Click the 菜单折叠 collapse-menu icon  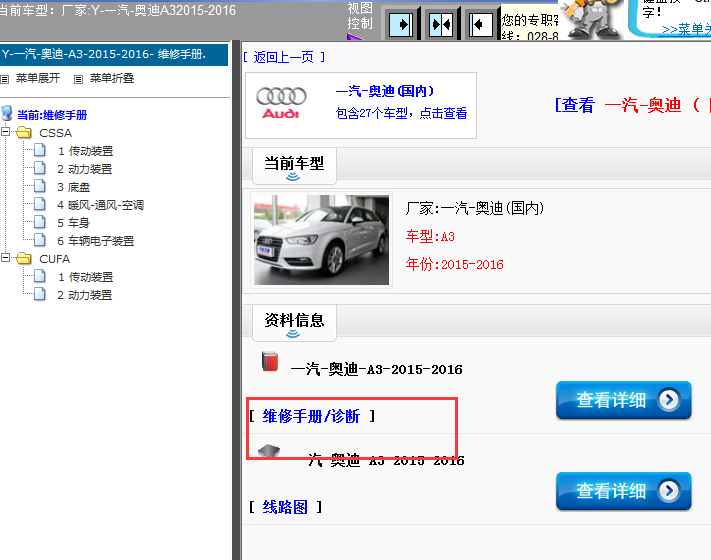[x=78, y=79]
